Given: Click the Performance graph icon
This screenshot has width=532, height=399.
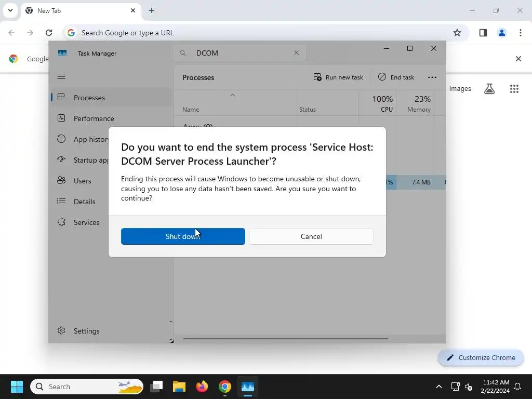Looking at the screenshot, I should (x=61, y=118).
